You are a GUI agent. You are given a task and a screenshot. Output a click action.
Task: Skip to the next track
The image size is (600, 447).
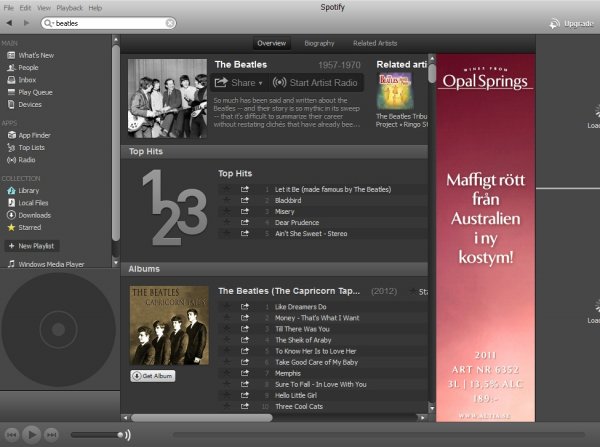52,434
